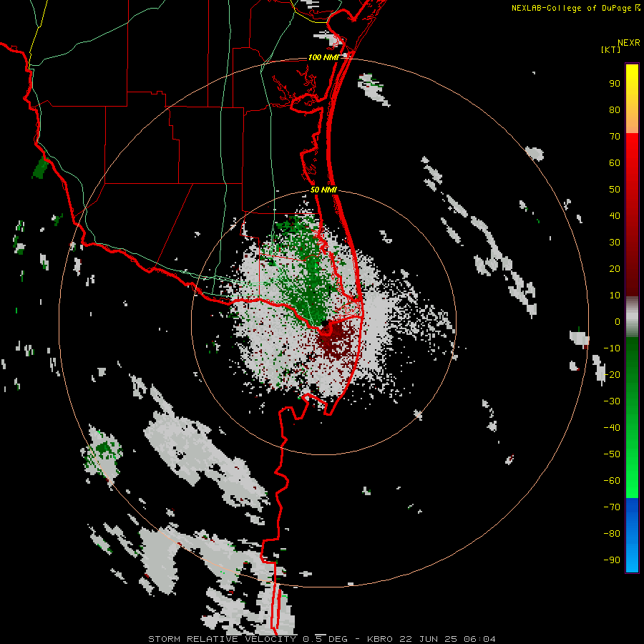Image resolution: width=644 pixels, height=644 pixels.
Task: Click the -20 value on the velocity scale
Action: (x=612, y=375)
